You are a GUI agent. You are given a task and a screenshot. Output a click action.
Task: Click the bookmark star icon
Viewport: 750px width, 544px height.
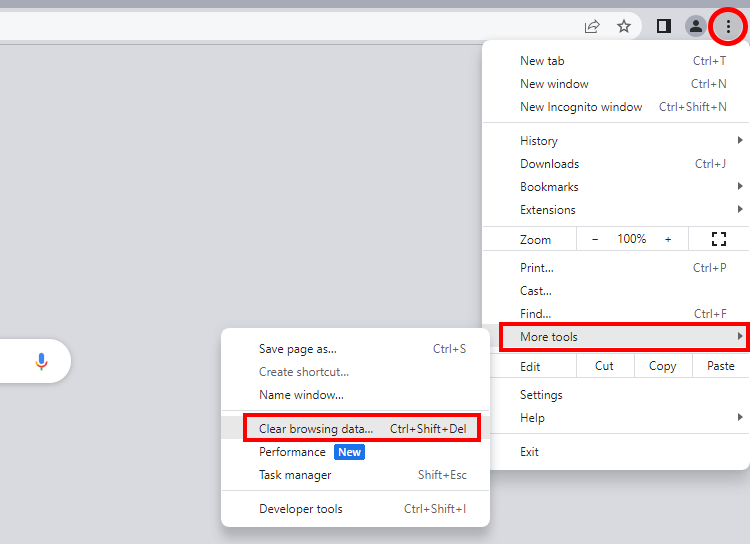point(624,27)
